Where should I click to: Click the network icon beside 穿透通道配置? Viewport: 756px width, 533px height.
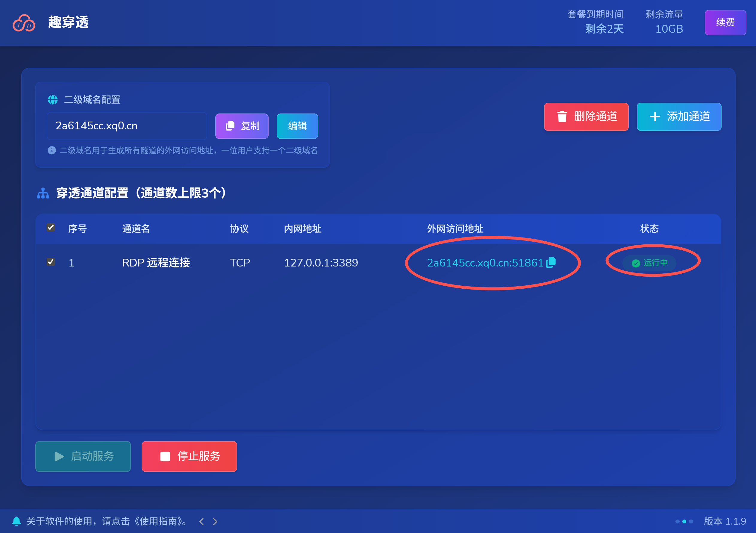point(43,193)
